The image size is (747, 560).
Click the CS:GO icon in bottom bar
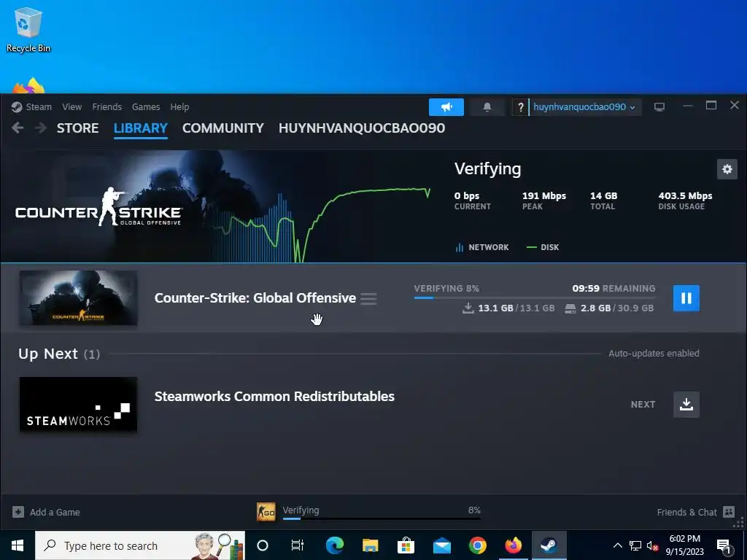(x=266, y=512)
